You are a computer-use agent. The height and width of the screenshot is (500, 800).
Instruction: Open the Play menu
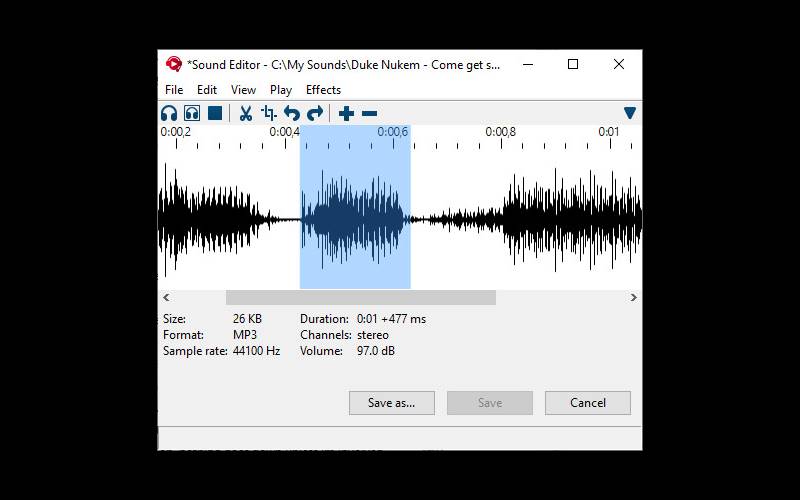tap(281, 90)
